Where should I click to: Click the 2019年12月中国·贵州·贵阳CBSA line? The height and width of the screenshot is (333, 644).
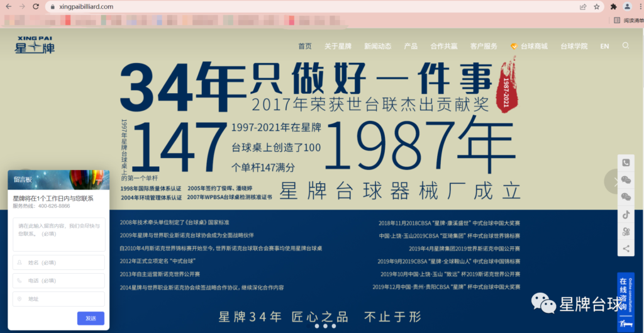(447, 287)
